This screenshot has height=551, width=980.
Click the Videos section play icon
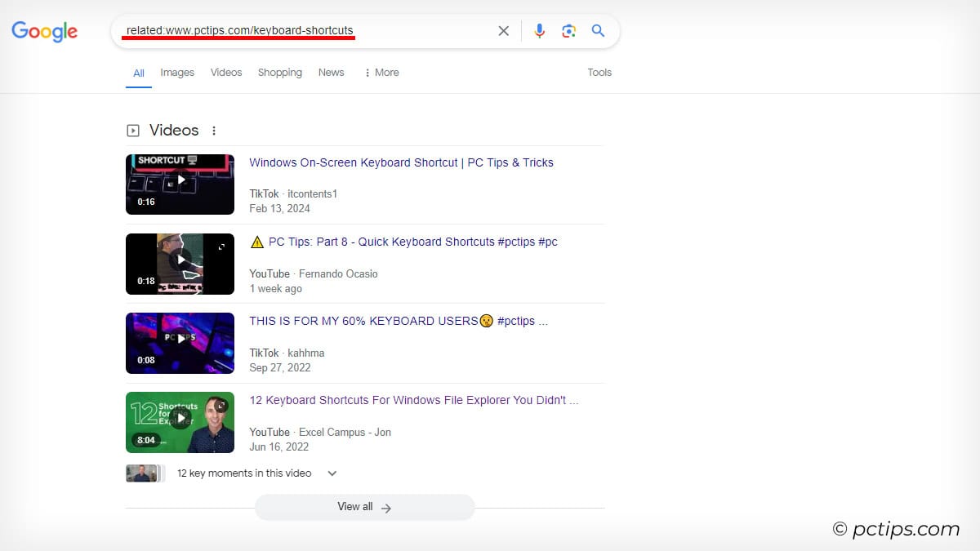[132, 130]
